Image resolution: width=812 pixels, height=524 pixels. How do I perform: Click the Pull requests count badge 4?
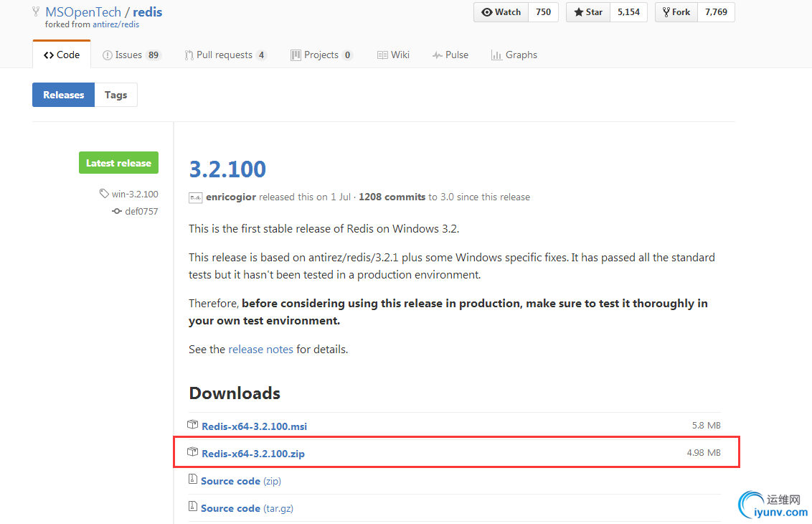(262, 55)
